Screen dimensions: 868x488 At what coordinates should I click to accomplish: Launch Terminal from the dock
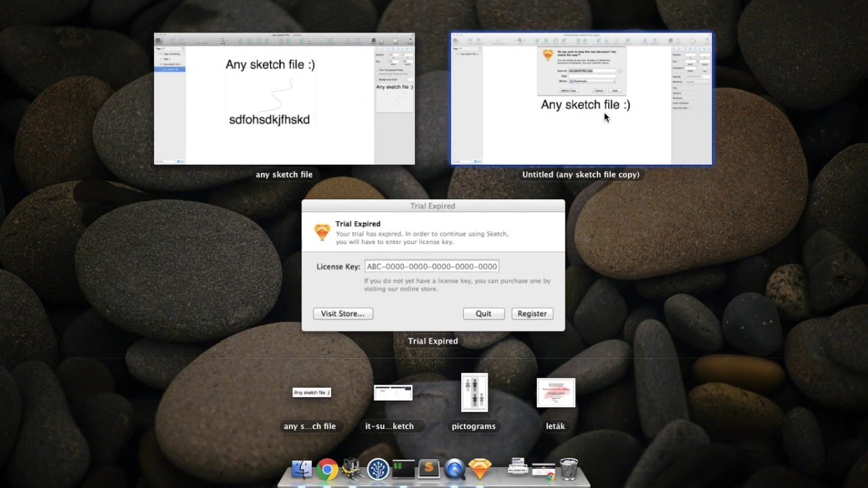(403, 470)
